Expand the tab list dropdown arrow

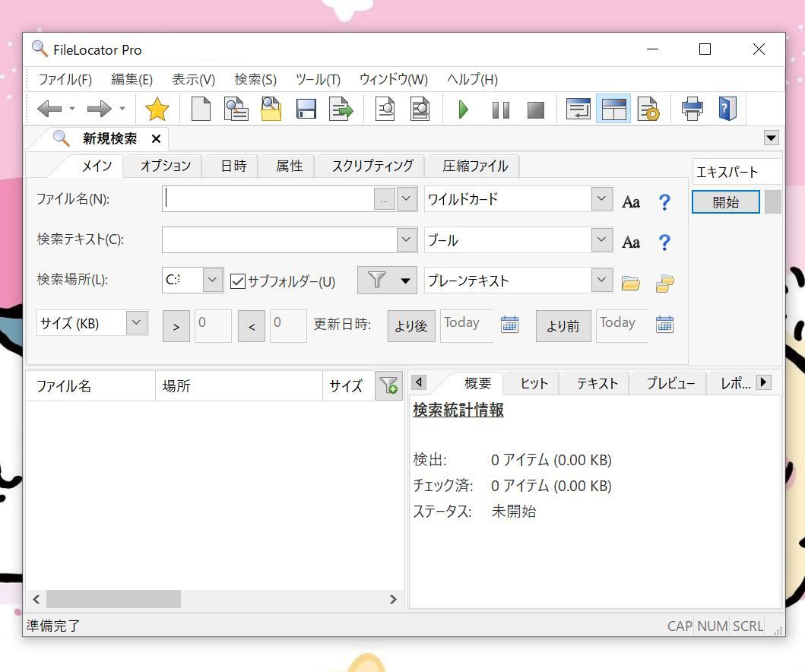(771, 138)
